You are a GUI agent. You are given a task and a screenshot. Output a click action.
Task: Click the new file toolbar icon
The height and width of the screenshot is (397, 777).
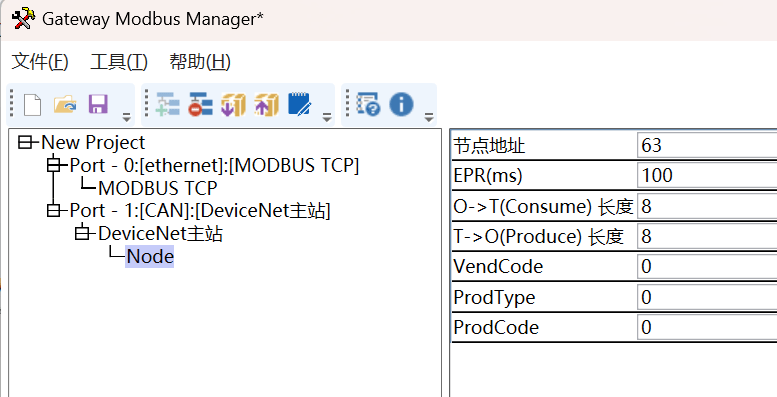point(32,105)
